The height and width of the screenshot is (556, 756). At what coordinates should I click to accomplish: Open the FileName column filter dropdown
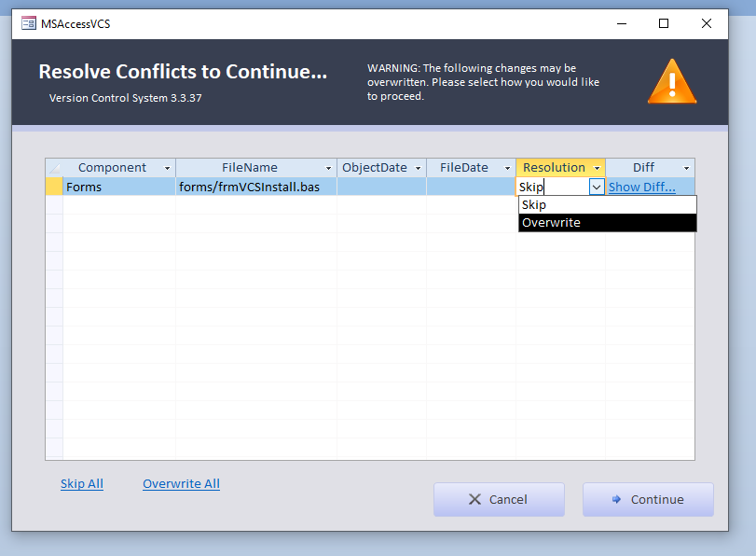pos(328,167)
